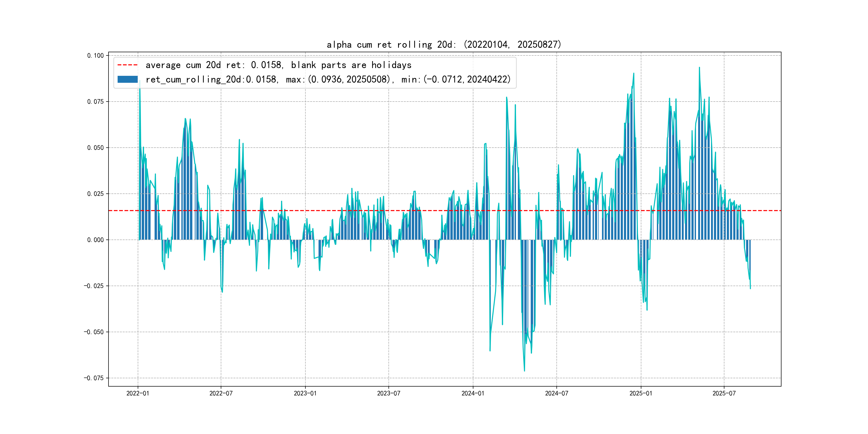Click the -0.075 y-axis tick label
The height and width of the screenshot is (434, 868).
coord(94,378)
